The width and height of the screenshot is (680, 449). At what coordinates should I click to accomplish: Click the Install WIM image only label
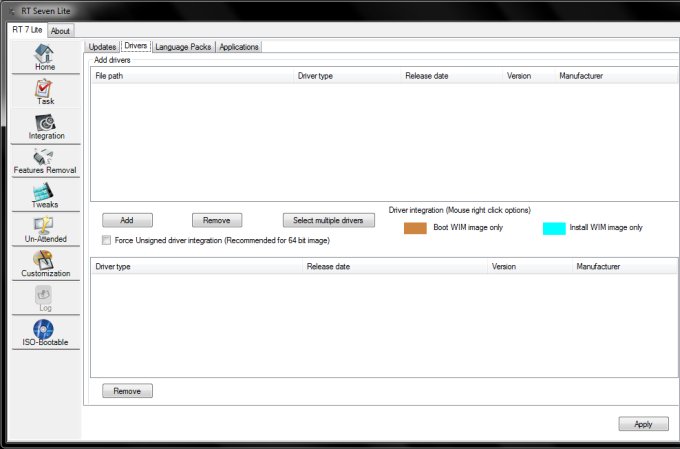click(x=606, y=227)
